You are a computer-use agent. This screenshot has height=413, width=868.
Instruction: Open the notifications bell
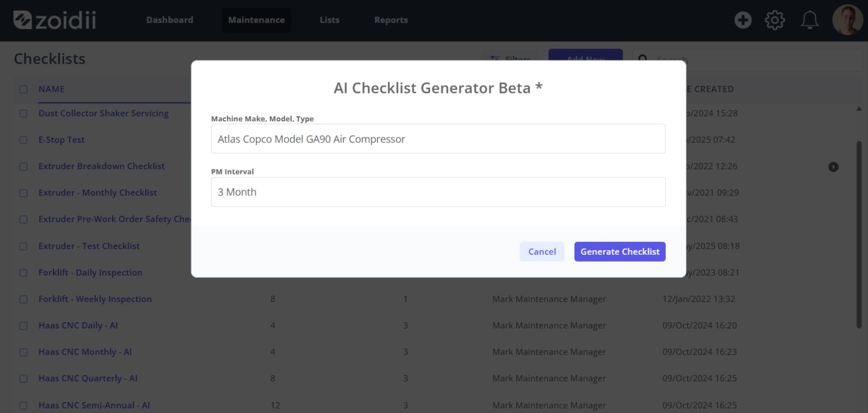click(809, 20)
